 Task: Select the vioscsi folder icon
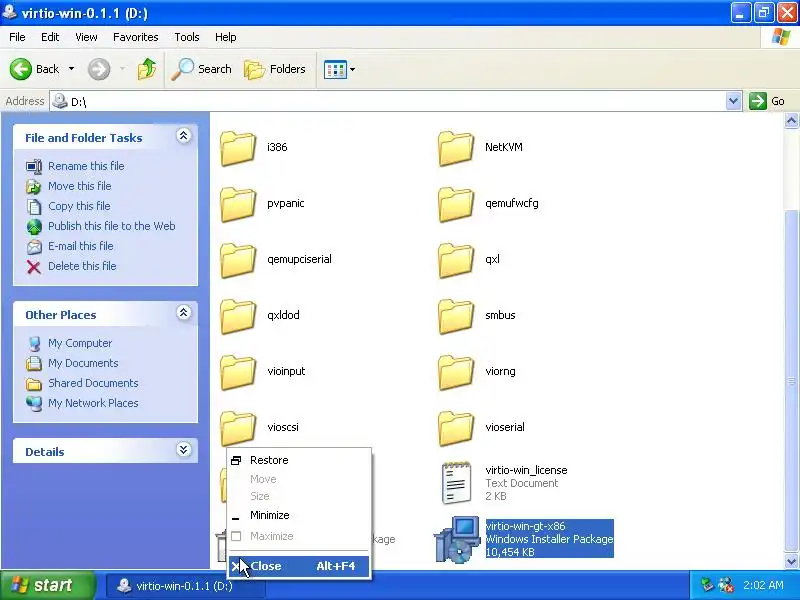238,428
